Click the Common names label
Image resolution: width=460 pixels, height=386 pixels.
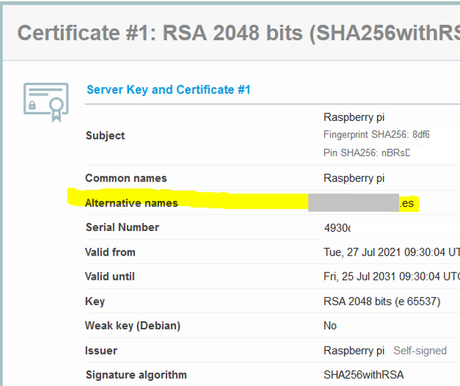click(x=126, y=178)
